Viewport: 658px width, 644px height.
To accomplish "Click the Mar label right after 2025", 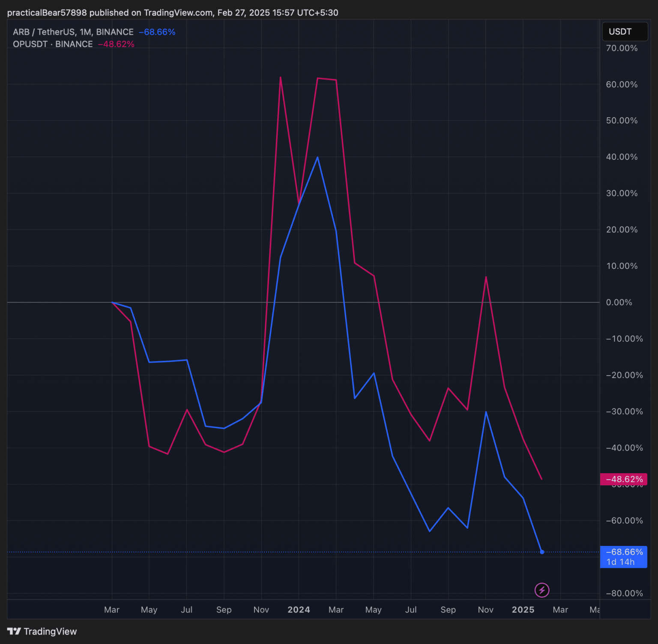I will tap(560, 609).
